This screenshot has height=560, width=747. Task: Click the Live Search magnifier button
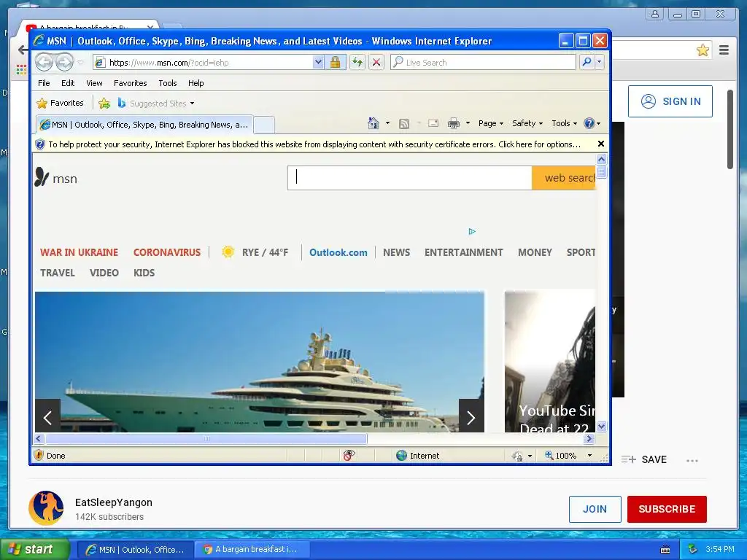pos(587,62)
